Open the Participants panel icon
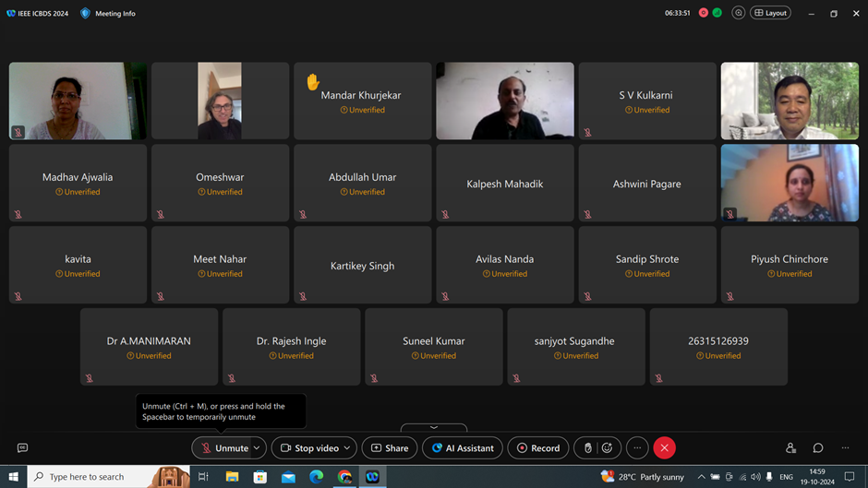Screen dimensions: 868x488 [790, 448]
